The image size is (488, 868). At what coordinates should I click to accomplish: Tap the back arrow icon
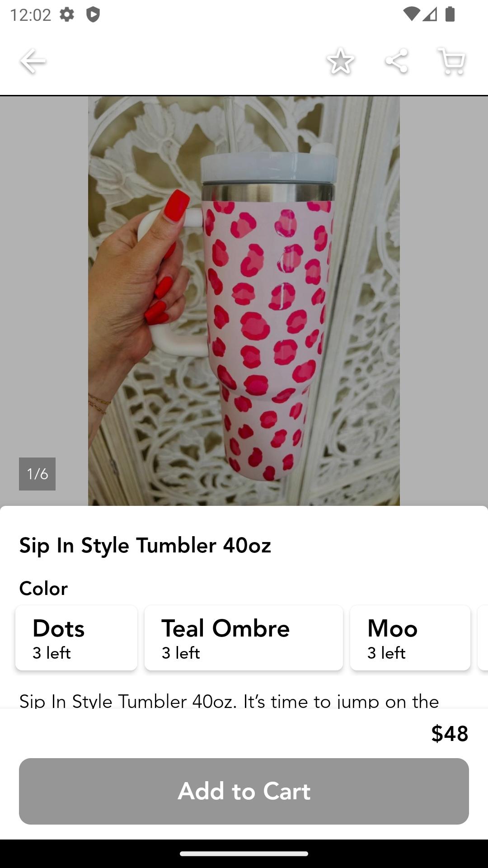33,61
